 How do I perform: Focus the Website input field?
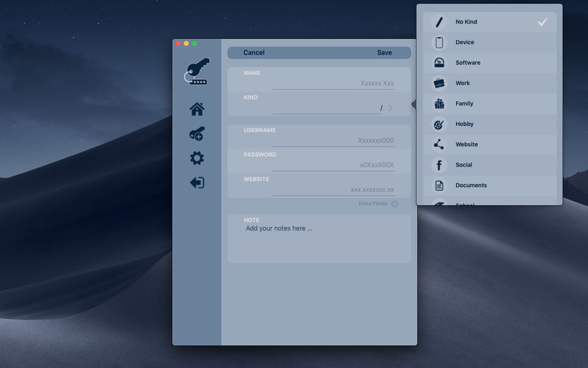(x=334, y=190)
